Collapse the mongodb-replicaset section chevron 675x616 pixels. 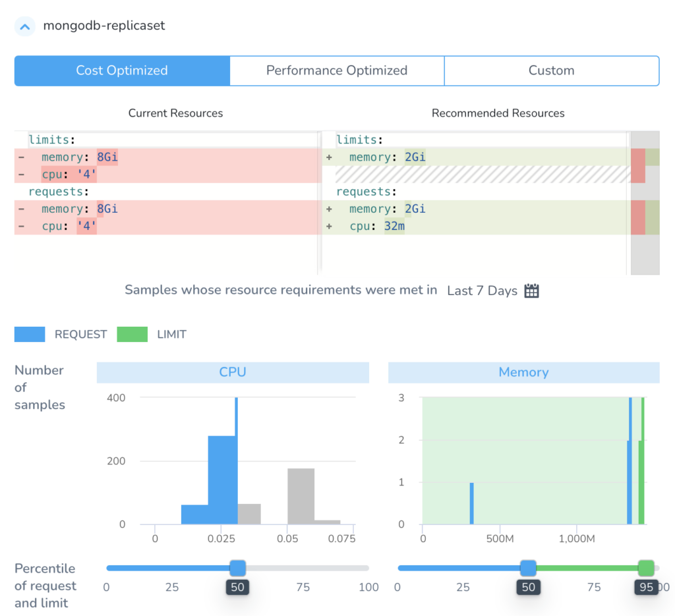(x=25, y=26)
